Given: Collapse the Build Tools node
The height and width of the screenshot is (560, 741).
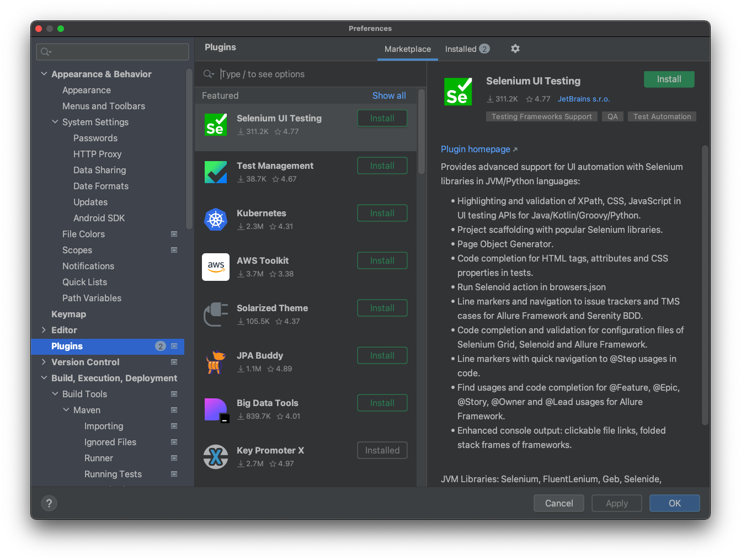Looking at the screenshot, I should 55,393.
